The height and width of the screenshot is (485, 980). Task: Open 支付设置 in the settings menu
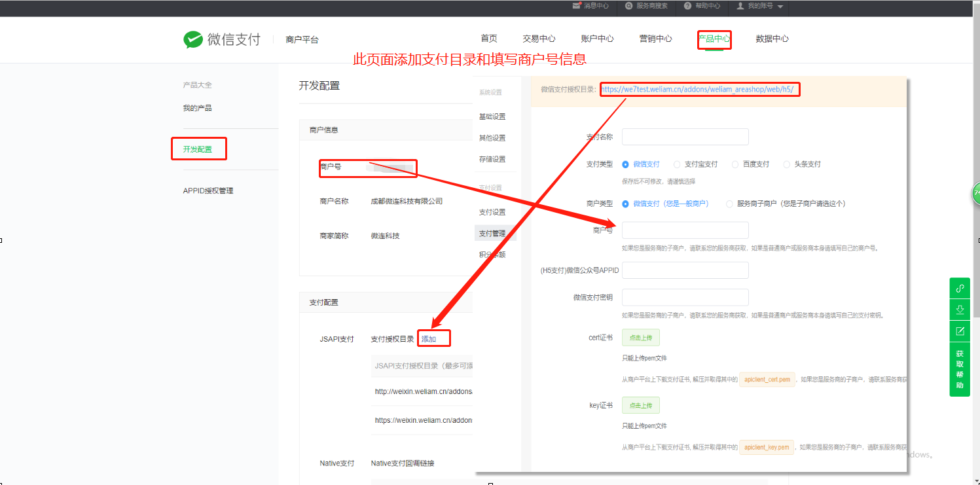tap(492, 212)
